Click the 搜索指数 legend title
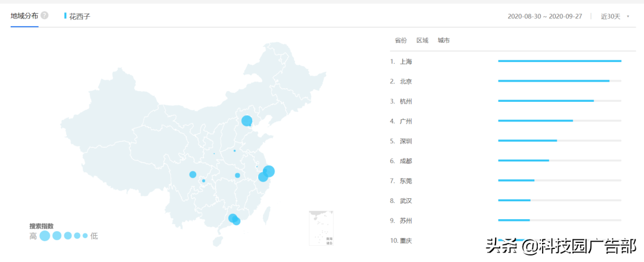Image resolution: width=644 pixels, height=262 pixels. [x=42, y=226]
